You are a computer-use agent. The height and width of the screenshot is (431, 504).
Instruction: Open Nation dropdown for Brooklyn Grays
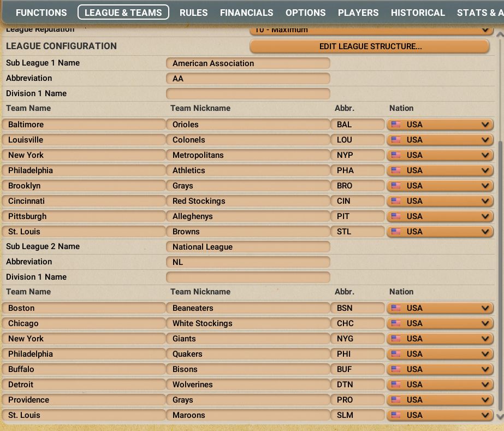[440, 186]
